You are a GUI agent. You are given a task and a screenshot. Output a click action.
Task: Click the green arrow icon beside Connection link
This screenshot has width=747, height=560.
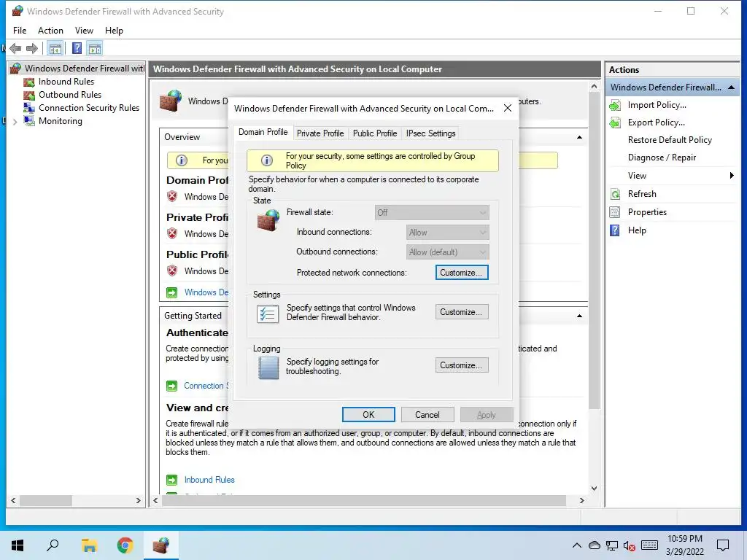tap(171, 386)
